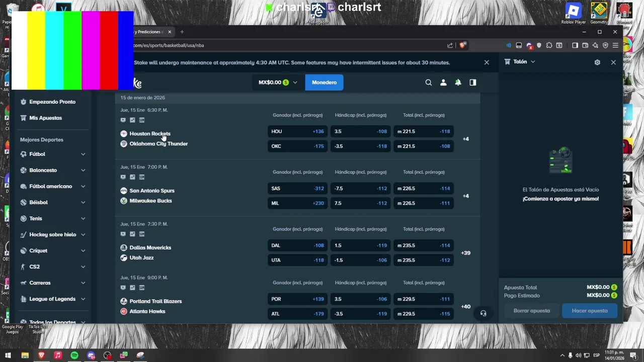This screenshot has width=644, height=362.
Task: Toggle the bet slip sidebar panel icon
Action: pyautogui.click(x=473, y=82)
